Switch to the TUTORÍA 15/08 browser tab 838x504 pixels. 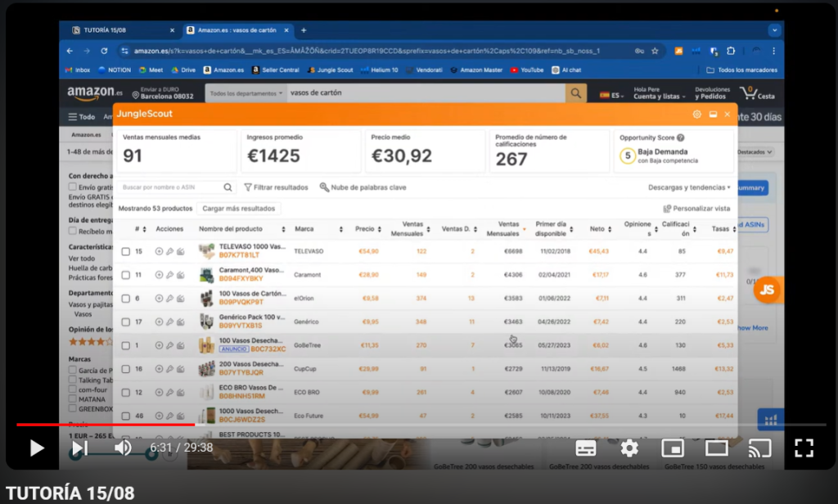point(119,30)
